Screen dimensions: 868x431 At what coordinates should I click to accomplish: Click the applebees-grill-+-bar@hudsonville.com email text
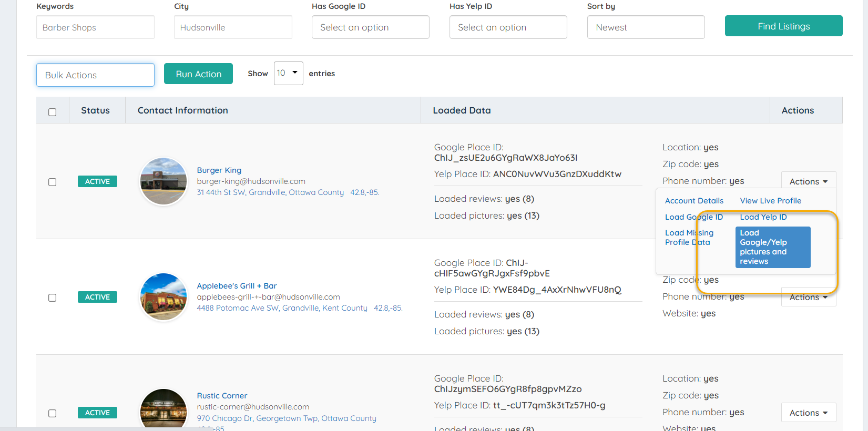click(269, 297)
